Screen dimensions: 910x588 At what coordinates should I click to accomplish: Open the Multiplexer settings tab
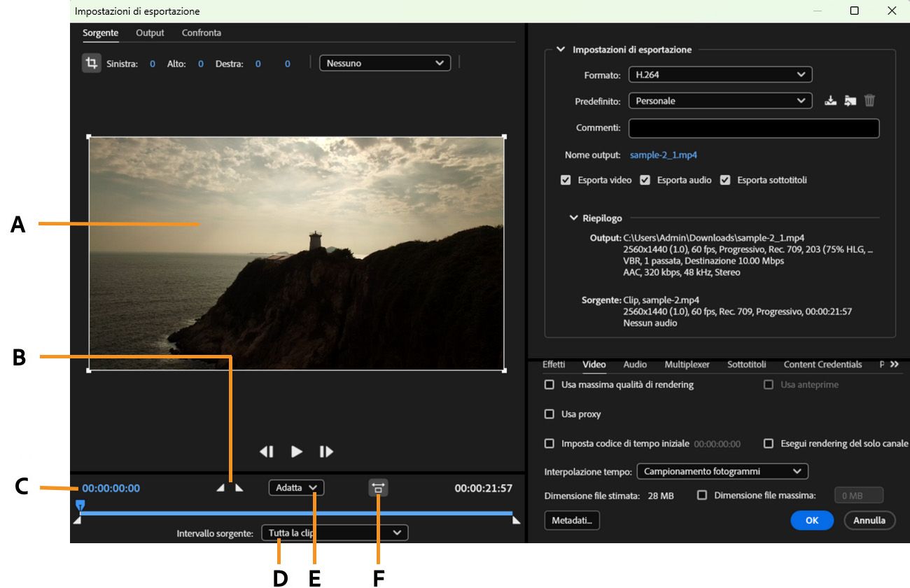(x=687, y=364)
